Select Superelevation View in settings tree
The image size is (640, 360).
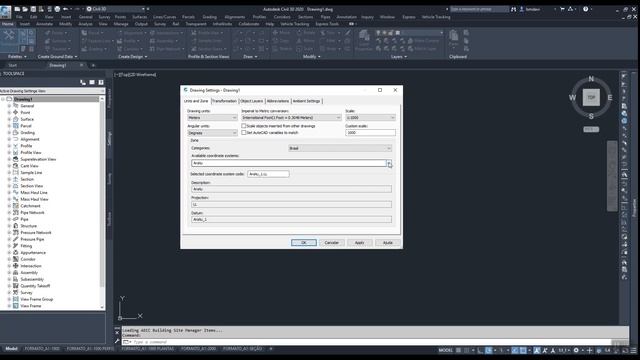tap(38, 159)
